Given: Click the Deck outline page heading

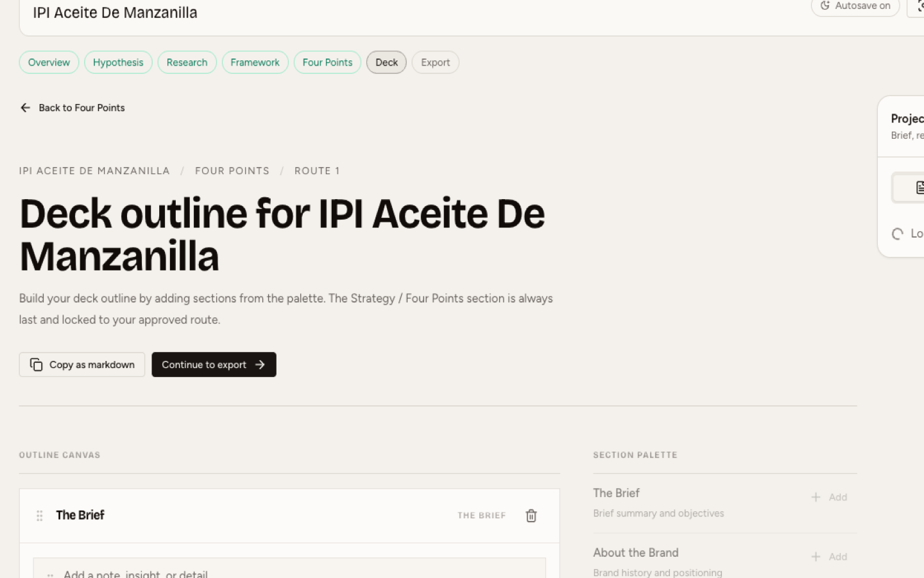Looking at the screenshot, I should tap(282, 235).
